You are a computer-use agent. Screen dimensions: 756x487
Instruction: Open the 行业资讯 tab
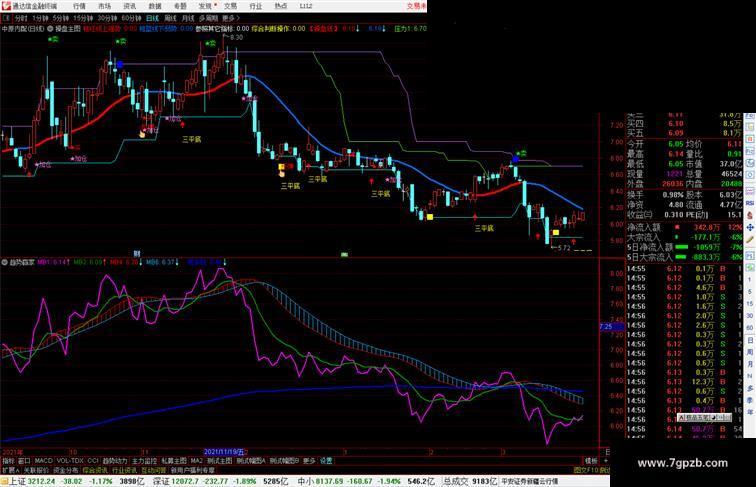(124, 470)
